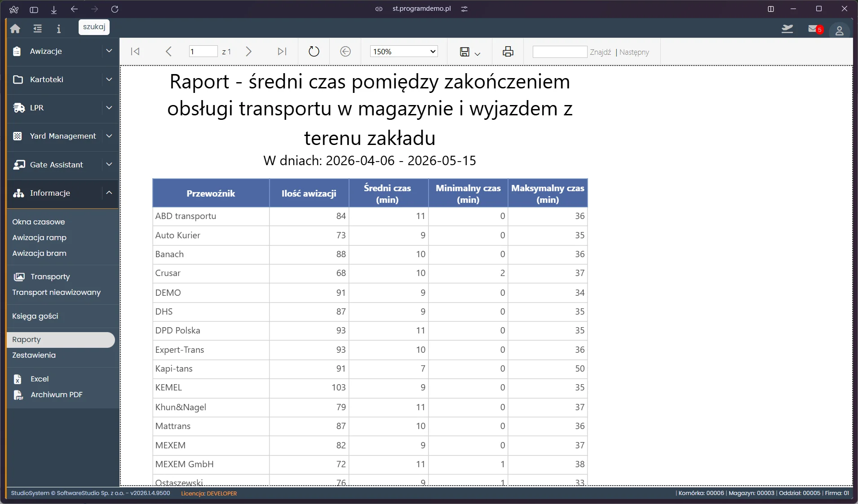Click the Przewoźnik column header
This screenshot has height=504, width=858.
(211, 193)
